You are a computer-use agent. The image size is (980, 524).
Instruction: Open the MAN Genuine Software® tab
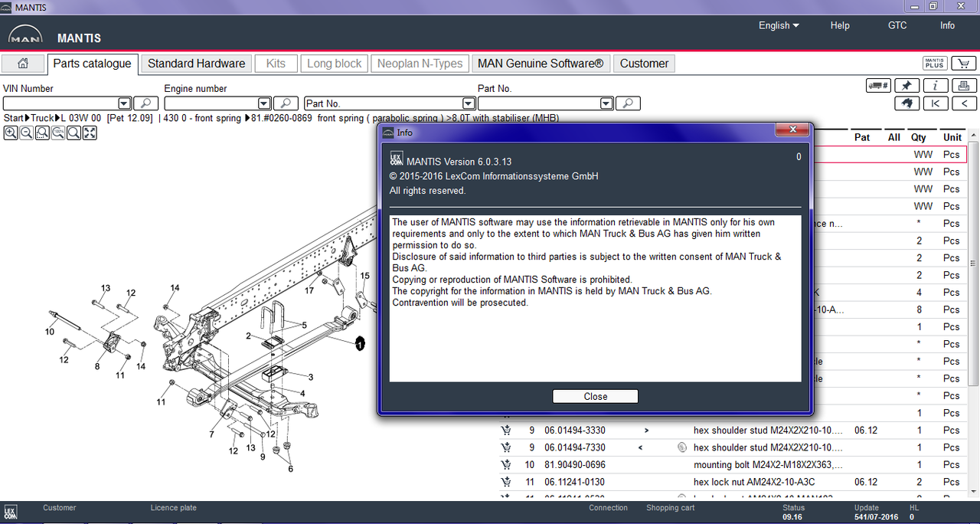pos(541,64)
